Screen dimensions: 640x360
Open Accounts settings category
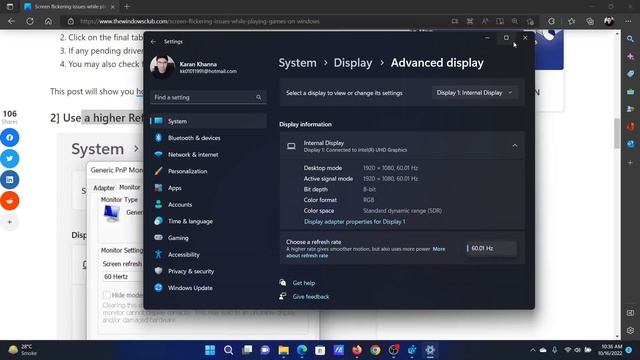coord(208,204)
